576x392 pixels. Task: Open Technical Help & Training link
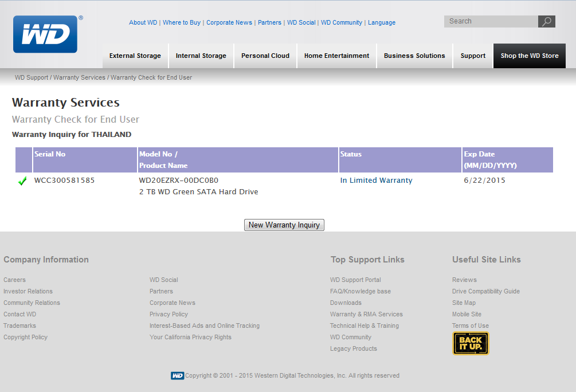(x=365, y=326)
